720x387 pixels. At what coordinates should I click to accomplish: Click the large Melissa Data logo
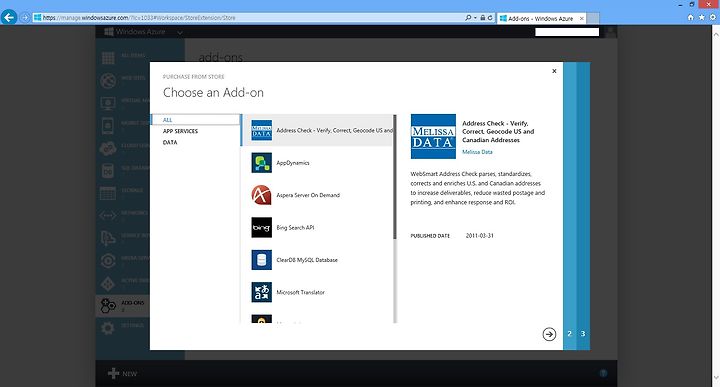tap(433, 136)
